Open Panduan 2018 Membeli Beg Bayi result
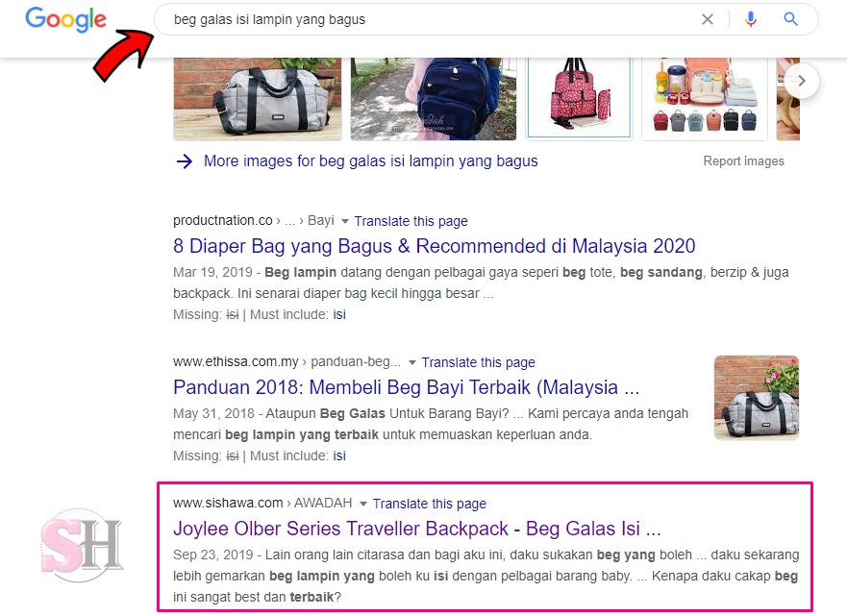Viewport: 847px width, 616px height. click(x=407, y=387)
